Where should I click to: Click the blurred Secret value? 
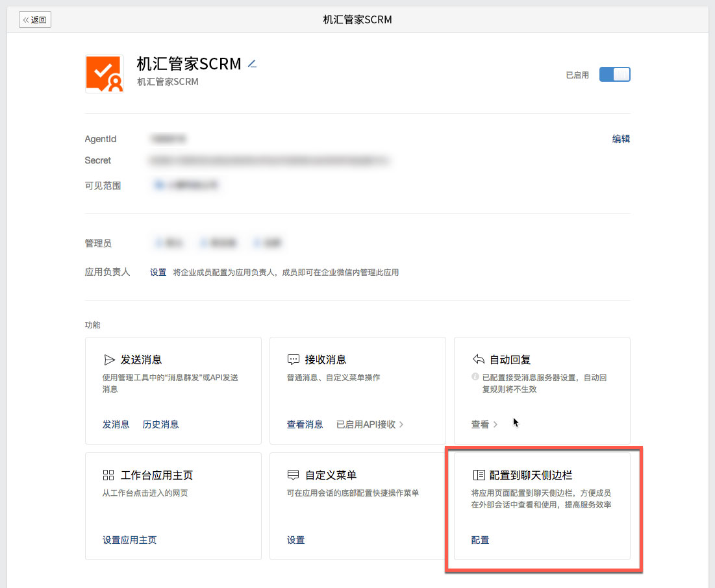[x=270, y=160]
